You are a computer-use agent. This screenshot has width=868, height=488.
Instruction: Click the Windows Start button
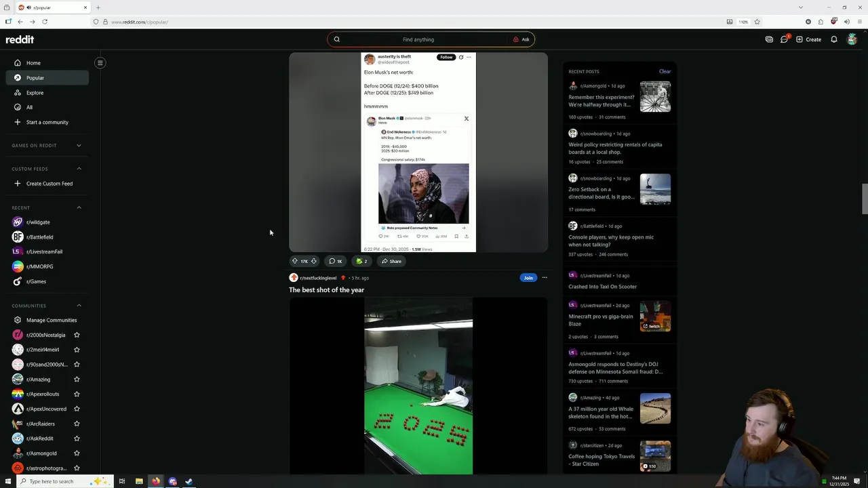pos(8,481)
